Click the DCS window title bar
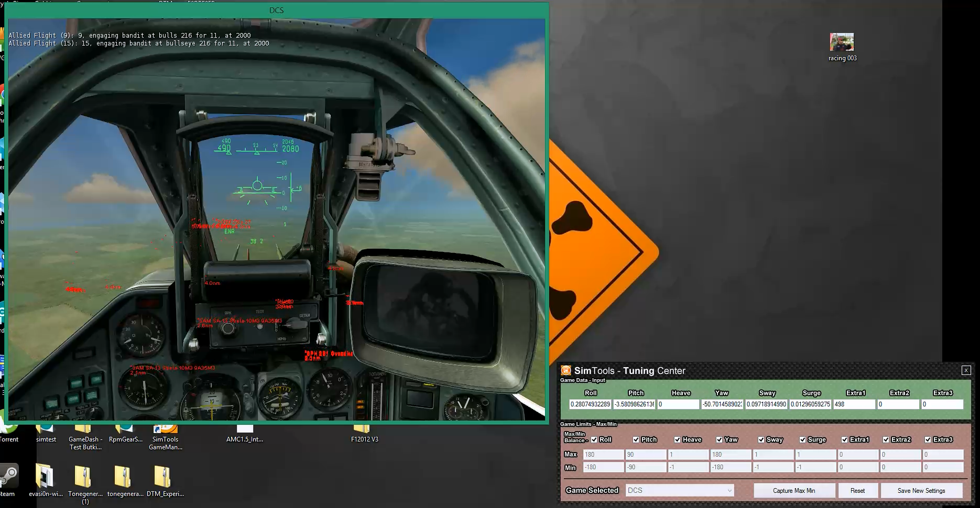This screenshot has height=508, width=980. 276,10
